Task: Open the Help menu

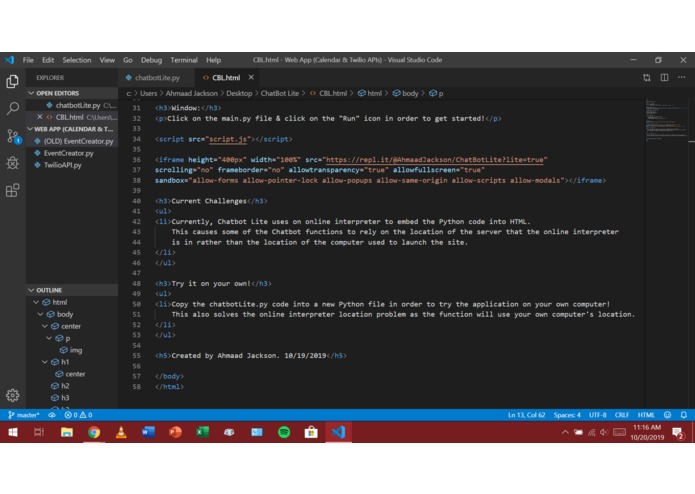Action: [213, 60]
